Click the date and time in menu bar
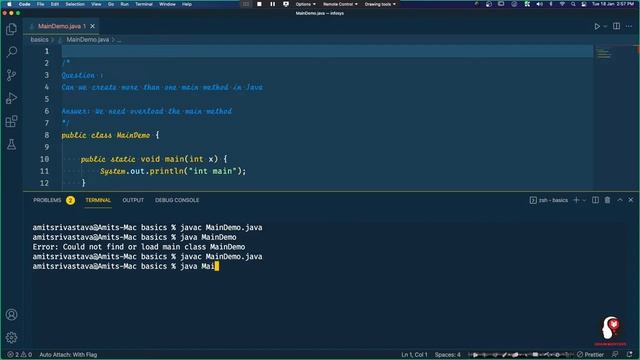 click(613, 4)
